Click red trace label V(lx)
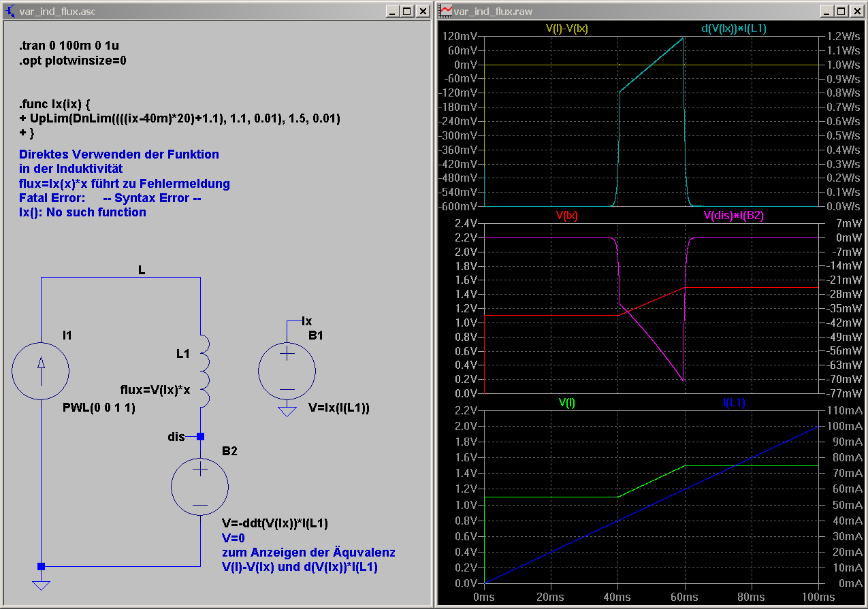868x609 pixels. coord(567,215)
